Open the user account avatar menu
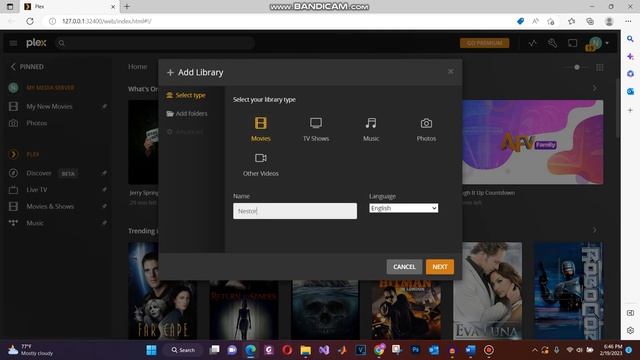Viewport: 640px width, 360px height. pos(597,43)
